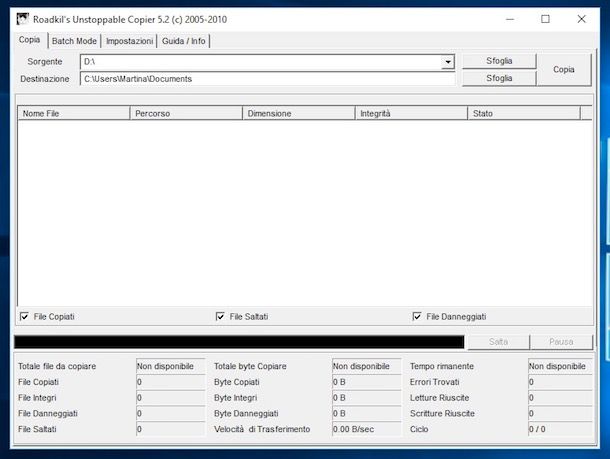Image resolution: width=610 pixels, height=459 pixels.
Task: Sort by Dimensione column header
Action: (x=299, y=113)
